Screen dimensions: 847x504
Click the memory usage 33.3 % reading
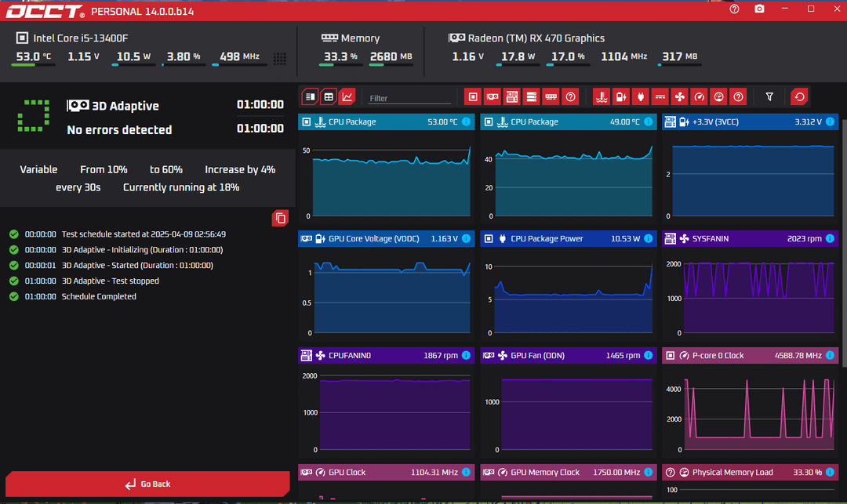coord(340,56)
